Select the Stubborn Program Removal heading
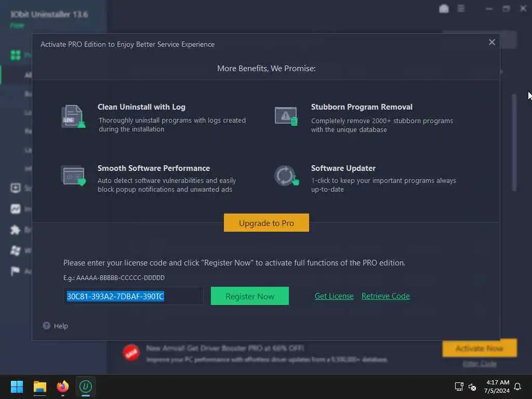Screen dimensions: 532x399 pyautogui.click(x=362, y=107)
